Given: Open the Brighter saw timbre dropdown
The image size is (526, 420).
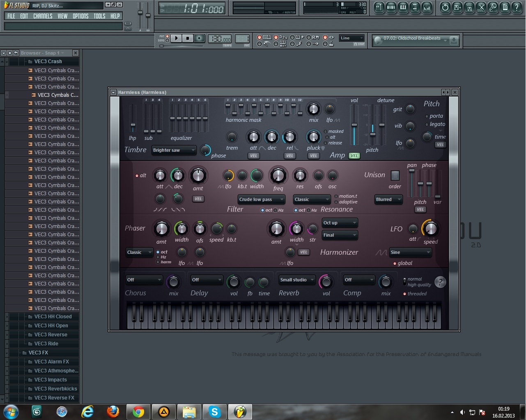Looking at the screenshot, I should (x=174, y=150).
